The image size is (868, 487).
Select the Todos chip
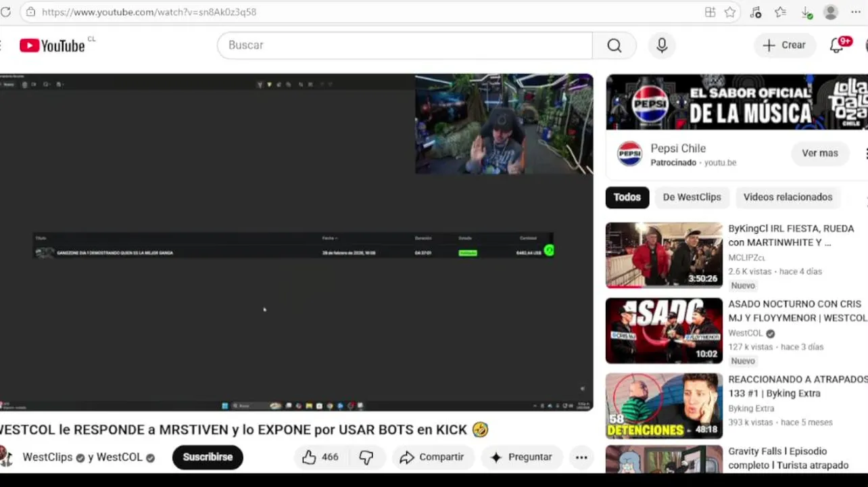627,198
